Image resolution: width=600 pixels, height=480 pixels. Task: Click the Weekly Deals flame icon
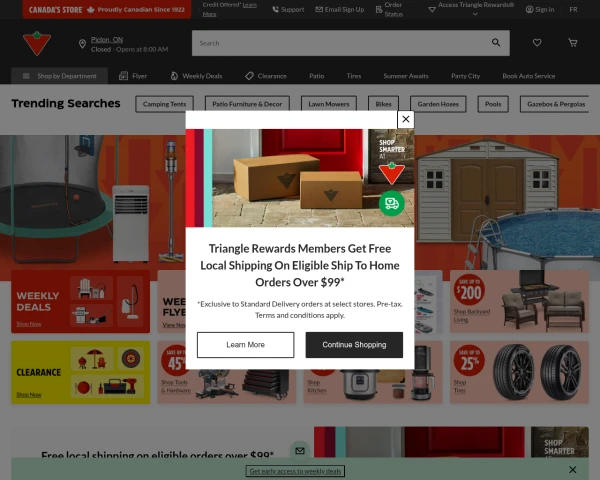tap(174, 76)
